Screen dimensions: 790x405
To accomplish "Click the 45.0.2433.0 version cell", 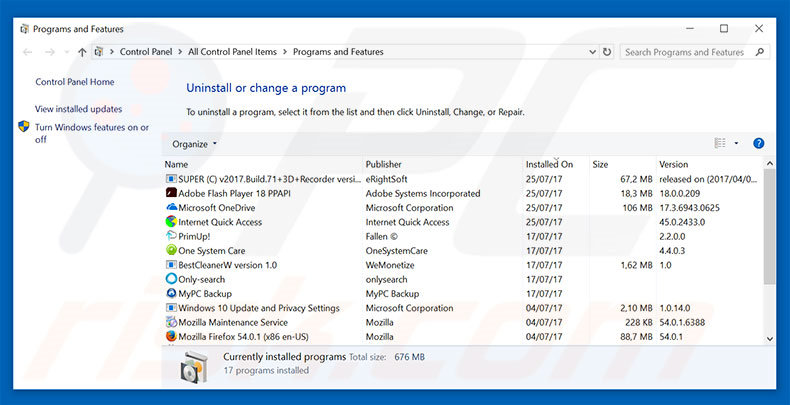I will pos(682,222).
